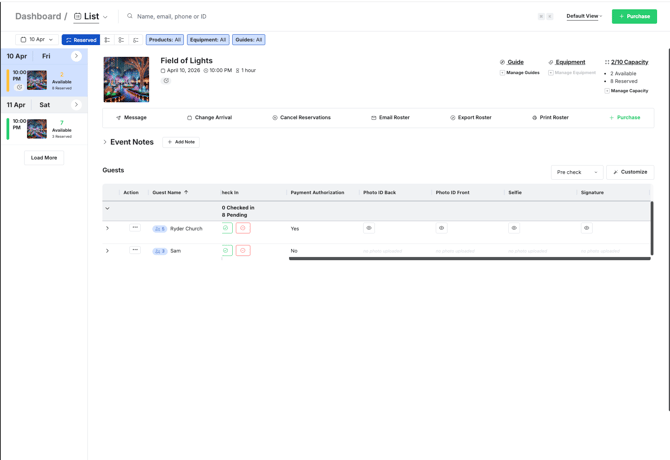670x460 pixels.
Task: Expand 10 Apr Fri day arrow
Action: (76, 56)
